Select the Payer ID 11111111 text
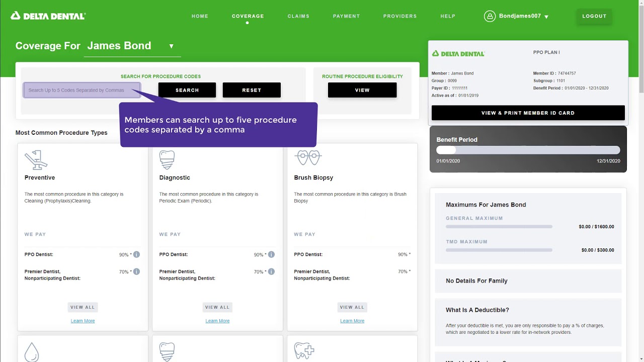The height and width of the screenshot is (362, 644). [449, 88]
